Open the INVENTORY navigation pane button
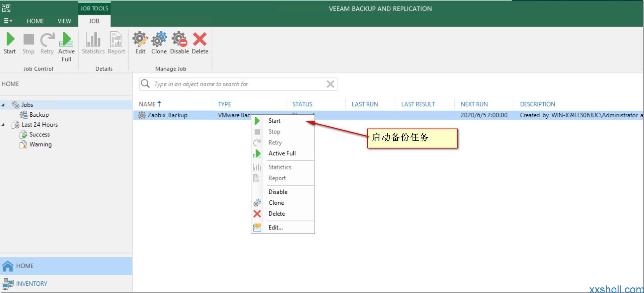Viewport: 644px width, 293px height. tap(66, 284)
